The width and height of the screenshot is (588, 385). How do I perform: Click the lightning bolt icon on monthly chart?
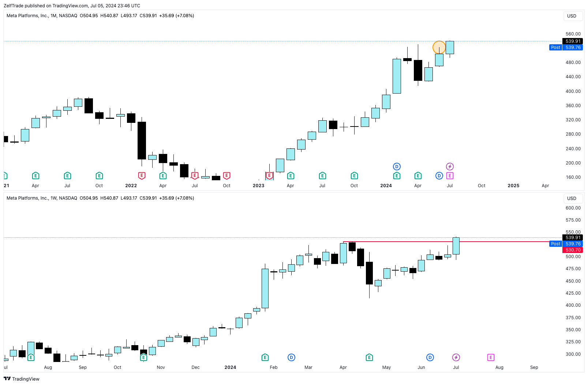(450, 167)
